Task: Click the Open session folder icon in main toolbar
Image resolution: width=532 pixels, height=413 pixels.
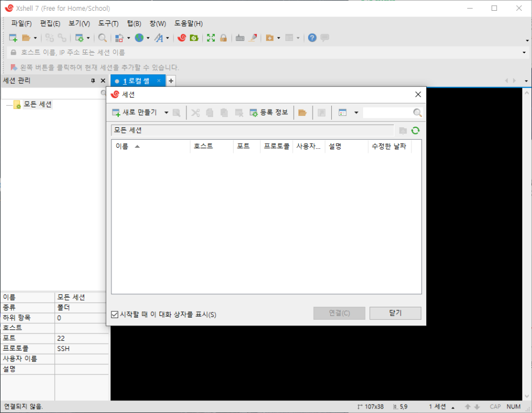Action: pyautogui.click(x=26, y=37)
